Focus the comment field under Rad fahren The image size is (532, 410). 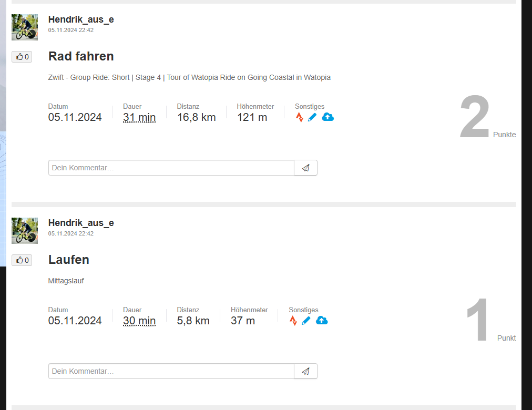[171, 168]
